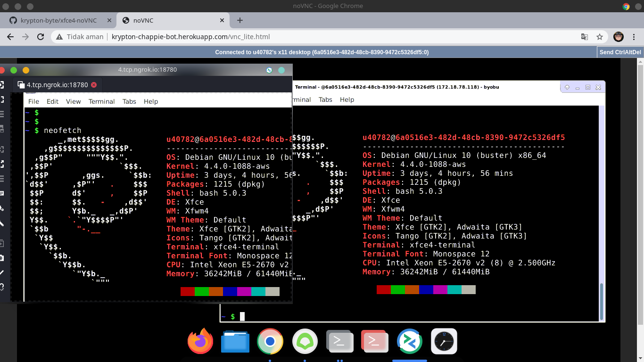
Task: Click red swatch in byobu terminal
Action: (x=384, y=289)
